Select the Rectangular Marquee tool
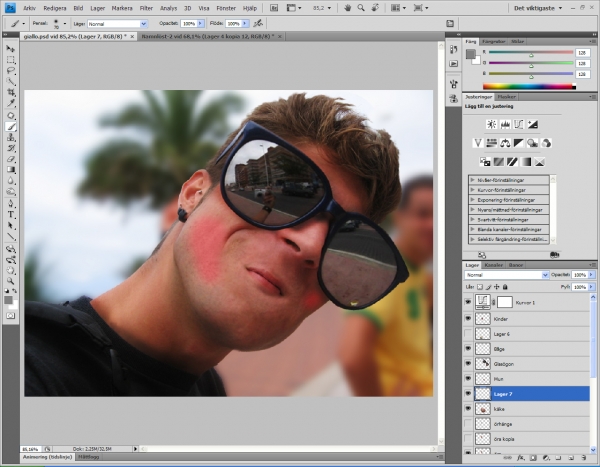Screen dimensions: 600x467 [11, 60]
